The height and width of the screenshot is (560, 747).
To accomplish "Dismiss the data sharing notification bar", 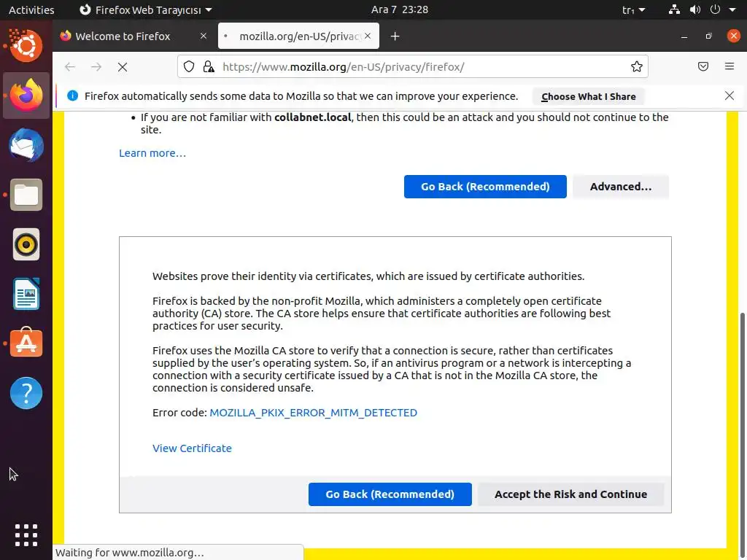I will click(x=729, y=96).
